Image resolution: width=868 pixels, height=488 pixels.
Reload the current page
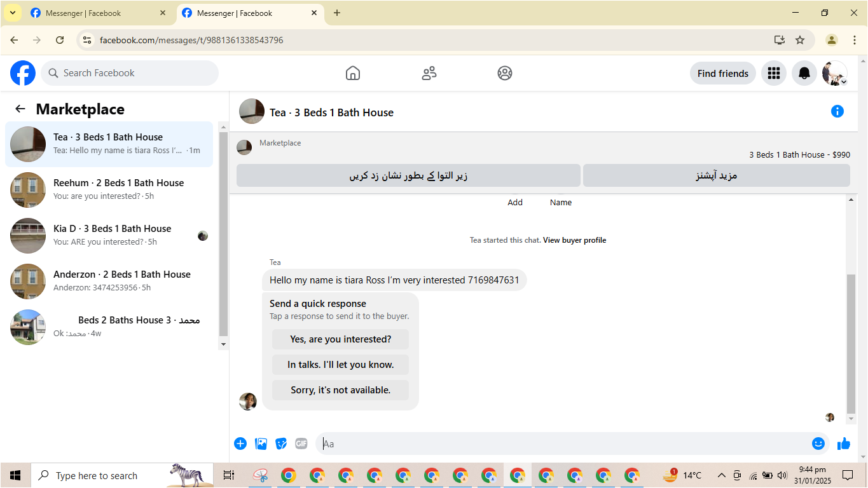pyautogui.click(x=60, y=40)
